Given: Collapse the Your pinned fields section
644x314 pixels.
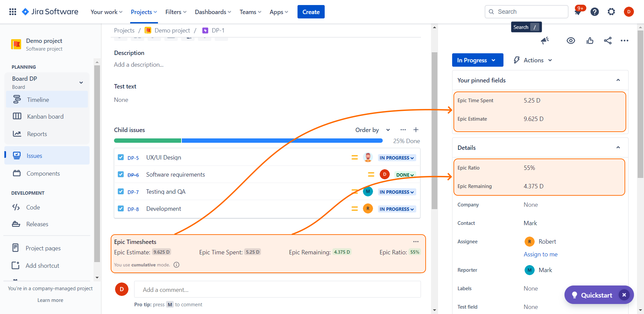Looking at the screenshot, I should click(618, 80).
